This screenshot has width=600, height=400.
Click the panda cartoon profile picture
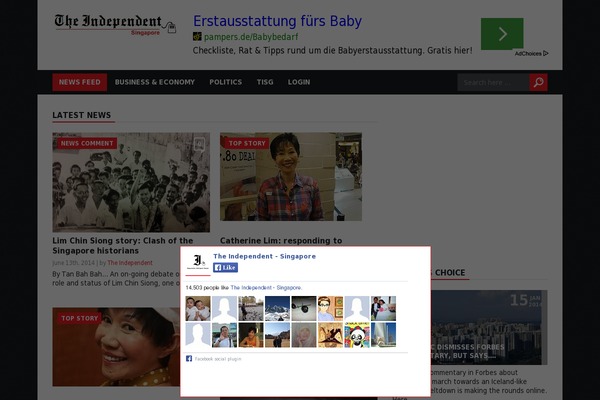[357, 335]
